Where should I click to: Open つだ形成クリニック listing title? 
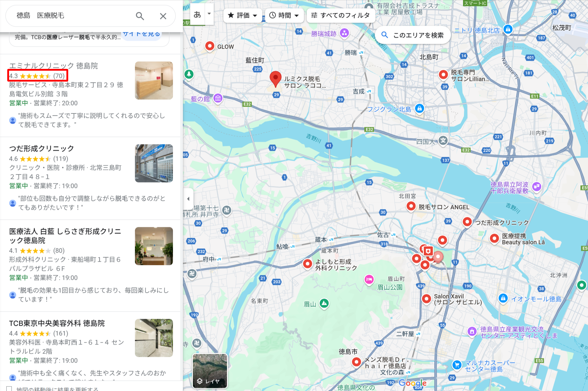coord(42,148)
